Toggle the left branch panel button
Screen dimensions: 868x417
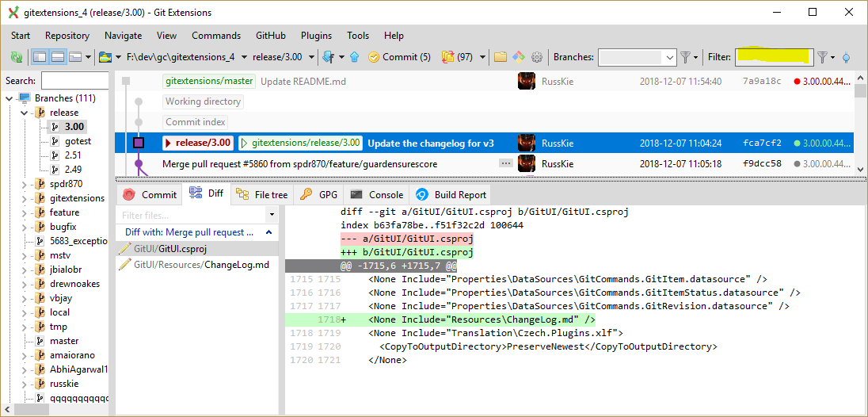click(x=40, y=56)
